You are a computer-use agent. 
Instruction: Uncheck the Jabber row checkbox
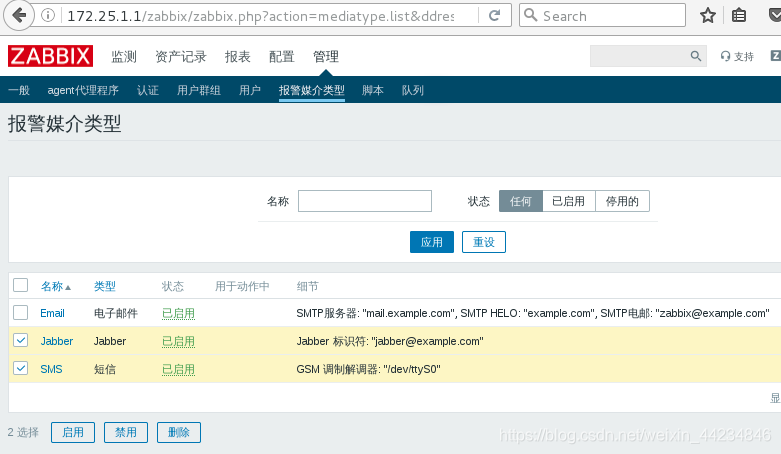(20, 340)
